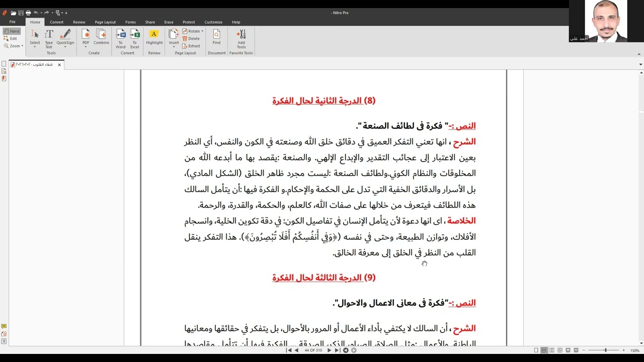Activate the Edit tool
The height and width of the screenshot is (362, 644).
(11, 38)
